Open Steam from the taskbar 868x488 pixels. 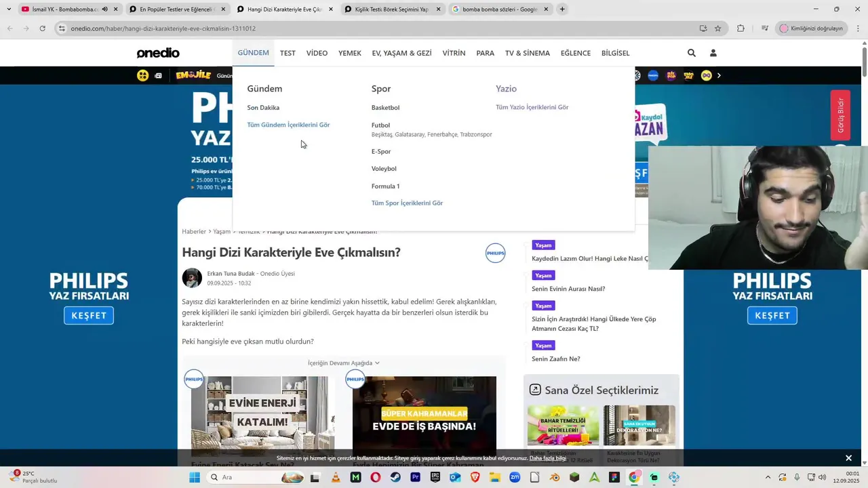[x=395, y=477]
